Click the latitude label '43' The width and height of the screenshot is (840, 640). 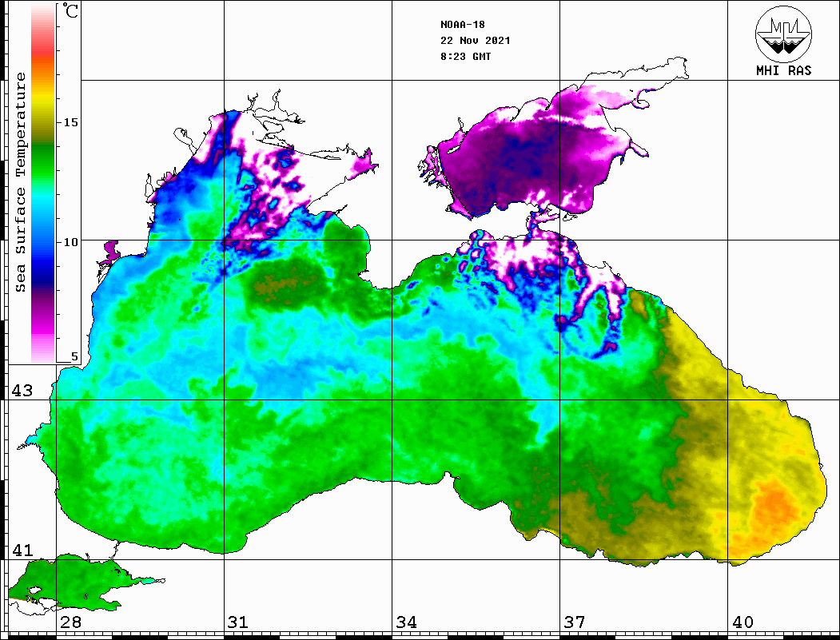[x=22, y=391]
